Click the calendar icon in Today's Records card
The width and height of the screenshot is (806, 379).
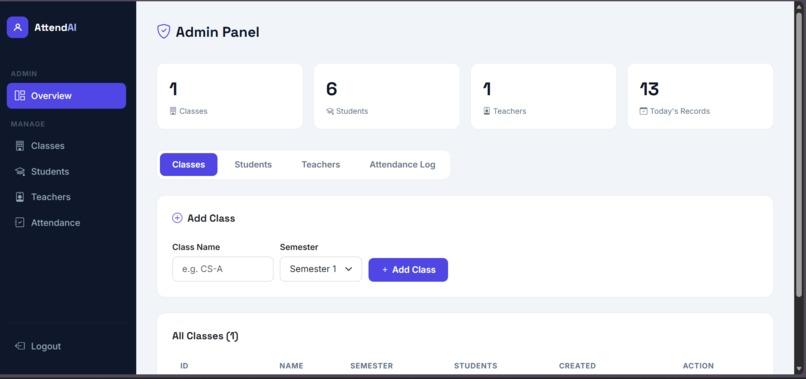(643, 111)
